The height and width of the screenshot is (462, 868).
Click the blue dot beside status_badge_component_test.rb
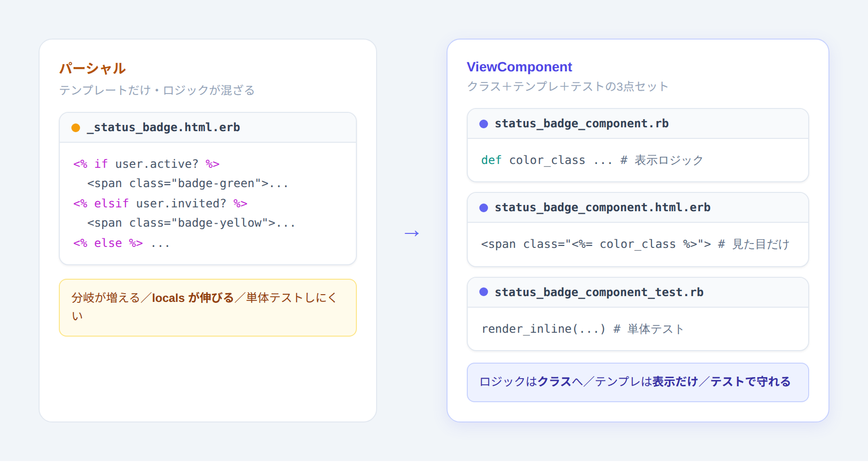click(484, 292)
